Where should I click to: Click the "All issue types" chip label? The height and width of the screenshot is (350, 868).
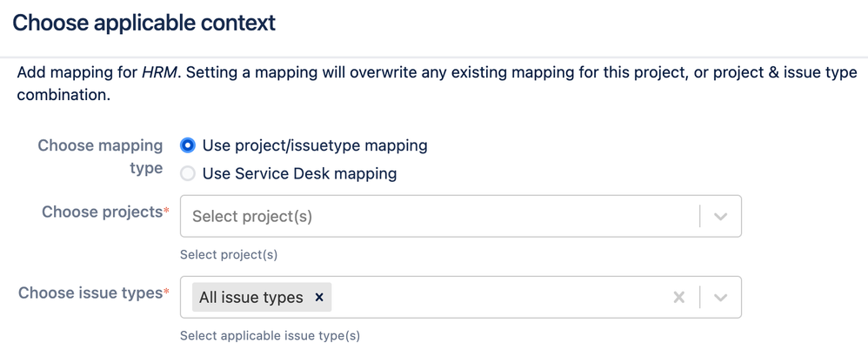pyautogui.click(x=251, y=298)
